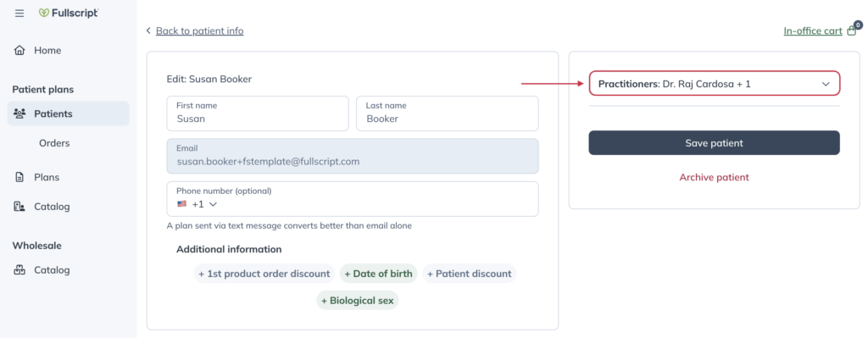Click the in-office cart bag icon
Screen dimensions: 868x338
pos(852,31)
